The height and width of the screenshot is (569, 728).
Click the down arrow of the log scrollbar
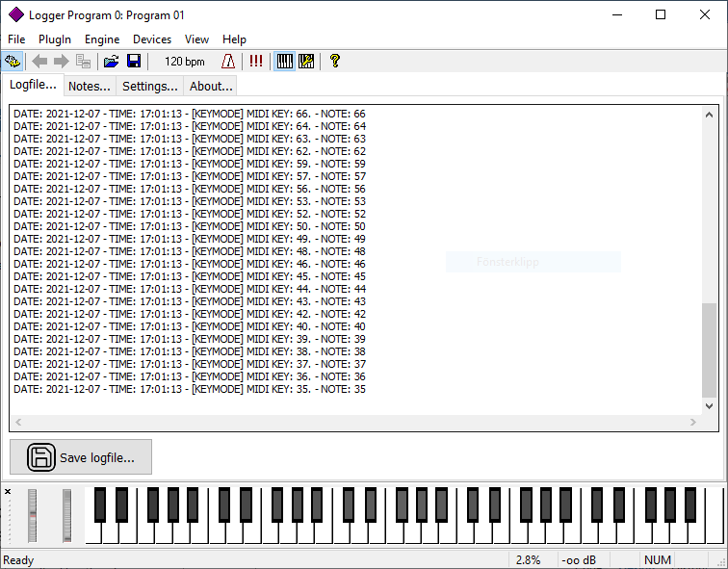tap(709, 406)
